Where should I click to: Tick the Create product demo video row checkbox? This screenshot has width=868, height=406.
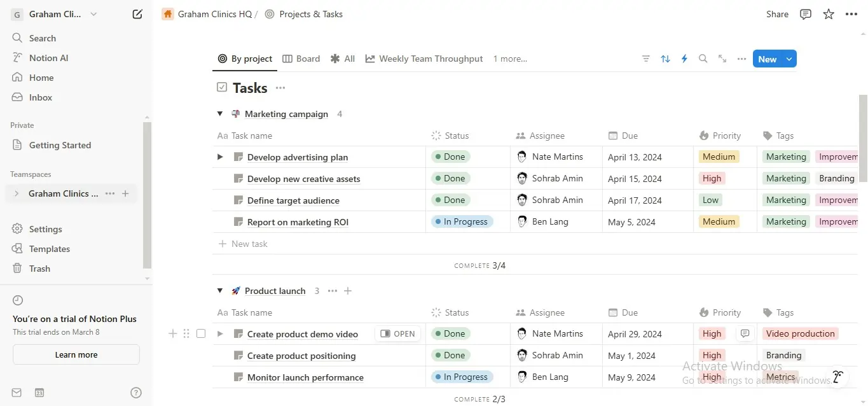(x=201, y=333)
